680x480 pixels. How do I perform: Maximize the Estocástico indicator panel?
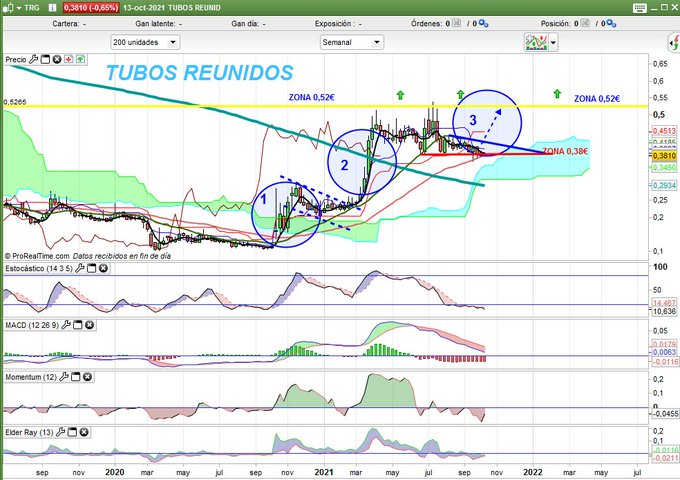[x=92, y=268]
